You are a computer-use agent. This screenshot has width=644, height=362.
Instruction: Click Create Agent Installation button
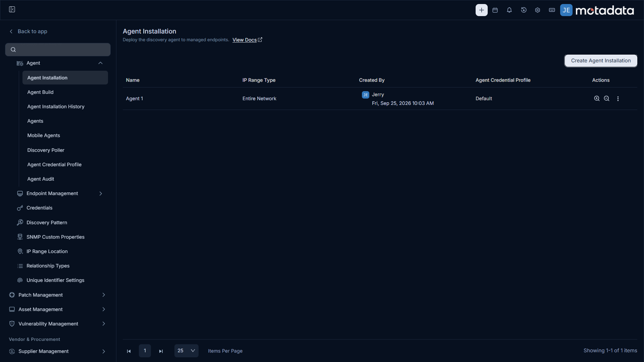coord(601,61)
